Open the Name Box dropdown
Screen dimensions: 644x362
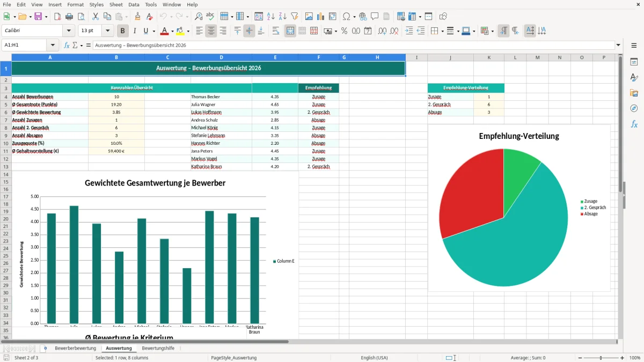tap(53, 46)
